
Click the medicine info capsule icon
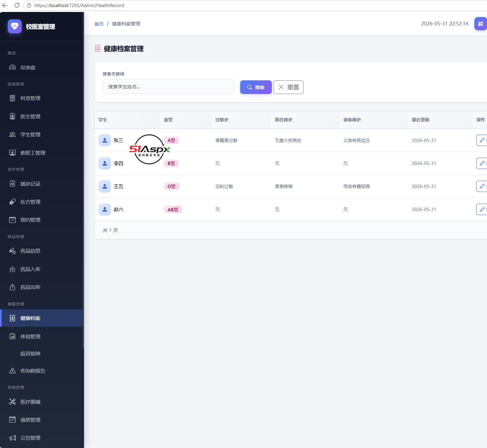point(12,251)
